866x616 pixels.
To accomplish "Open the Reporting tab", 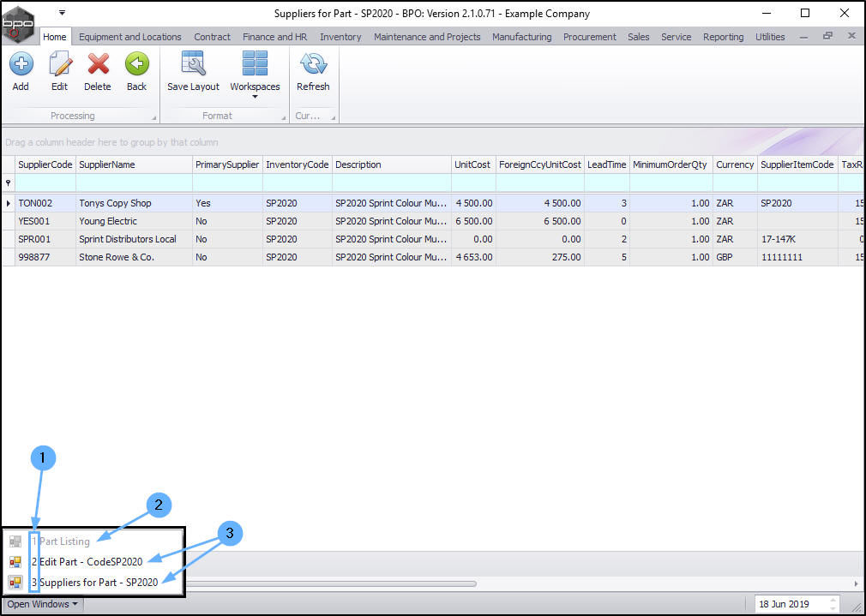I will click(x=724, y=37).
